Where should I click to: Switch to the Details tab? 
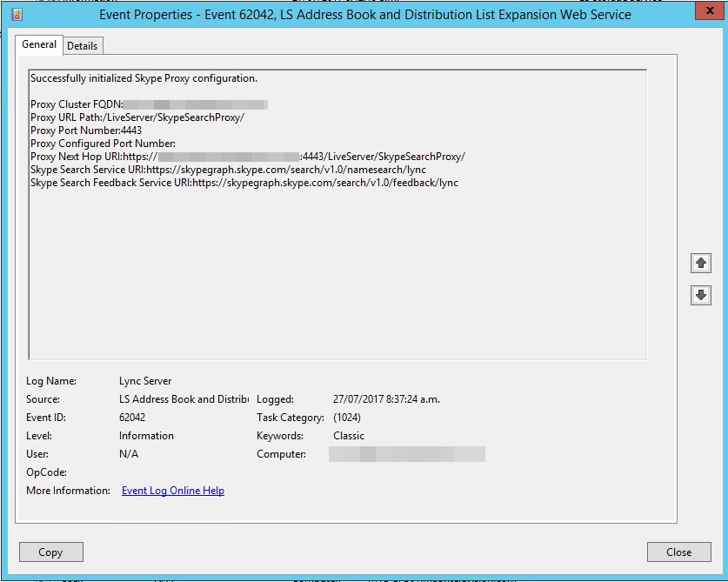(x=83, y=45)
